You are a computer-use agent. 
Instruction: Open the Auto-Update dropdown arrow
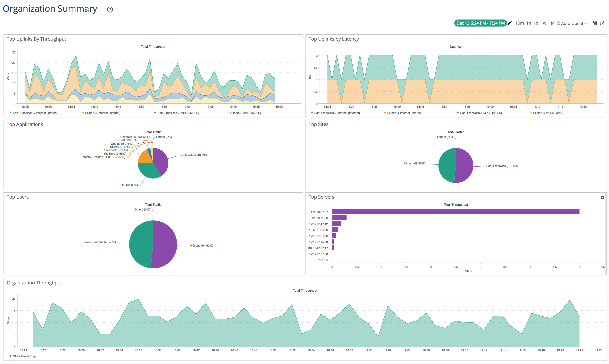(588, 24)
